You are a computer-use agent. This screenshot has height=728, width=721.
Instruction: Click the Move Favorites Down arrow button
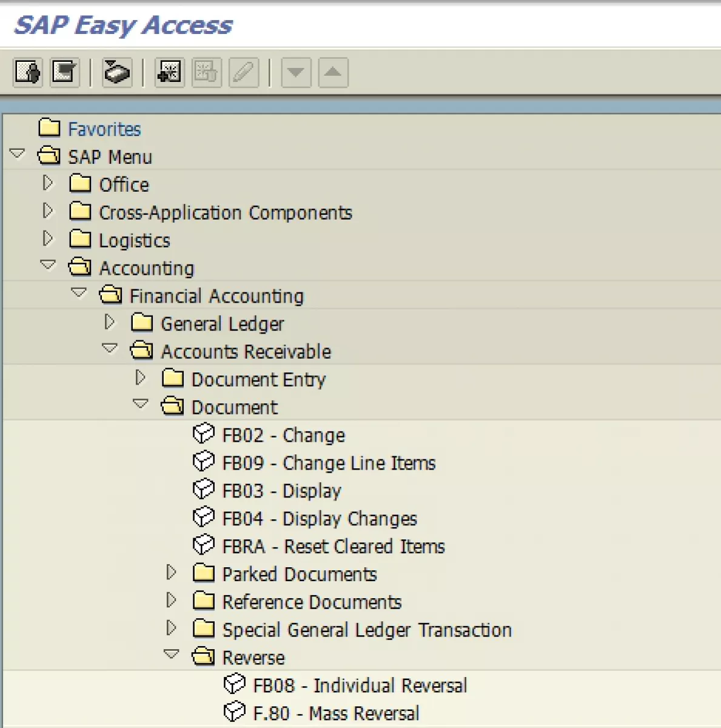point(296,73)
